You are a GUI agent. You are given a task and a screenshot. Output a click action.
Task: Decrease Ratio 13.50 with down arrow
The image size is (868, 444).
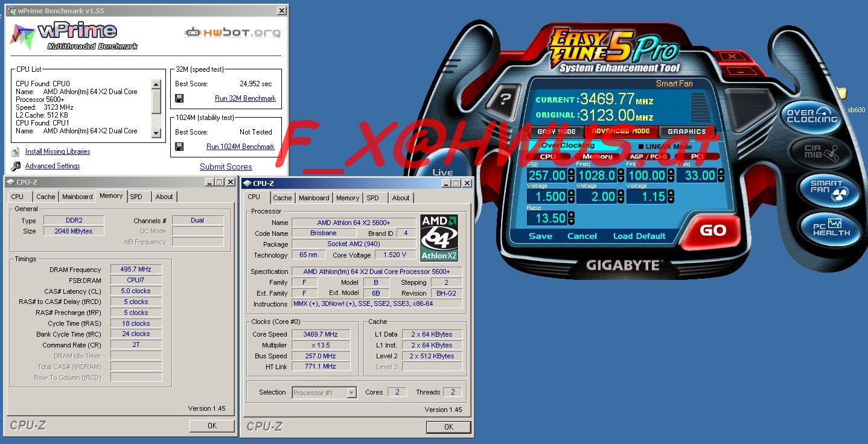click(571, 221)
